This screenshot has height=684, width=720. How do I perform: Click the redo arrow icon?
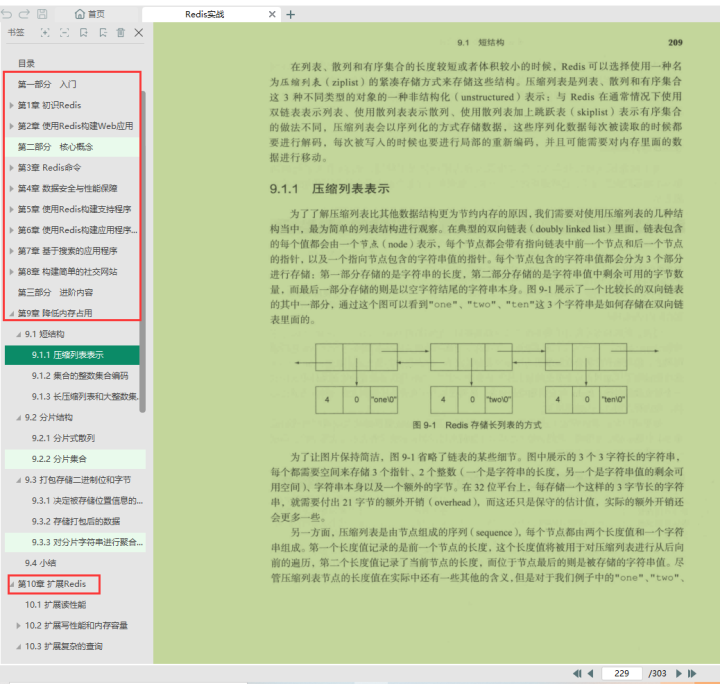coord(24,14)
